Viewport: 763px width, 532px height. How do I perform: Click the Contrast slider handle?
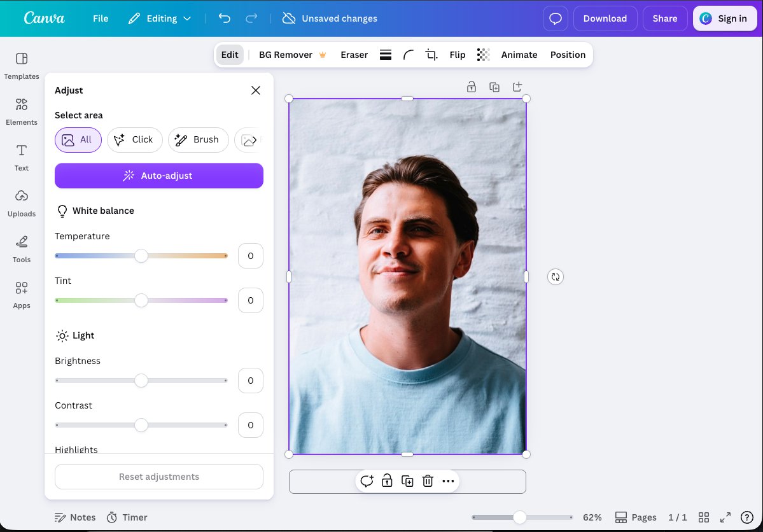[141, 425]
